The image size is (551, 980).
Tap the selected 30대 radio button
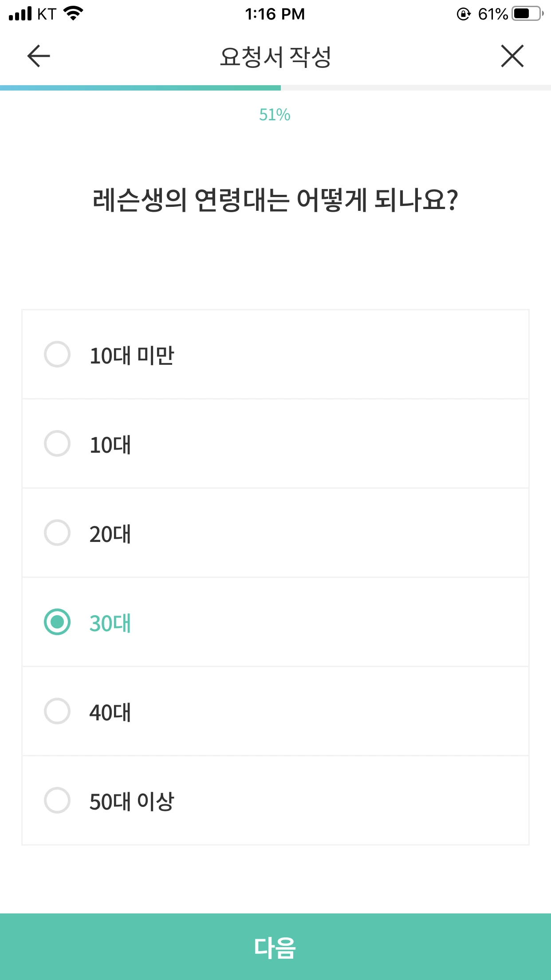(57, 622)
